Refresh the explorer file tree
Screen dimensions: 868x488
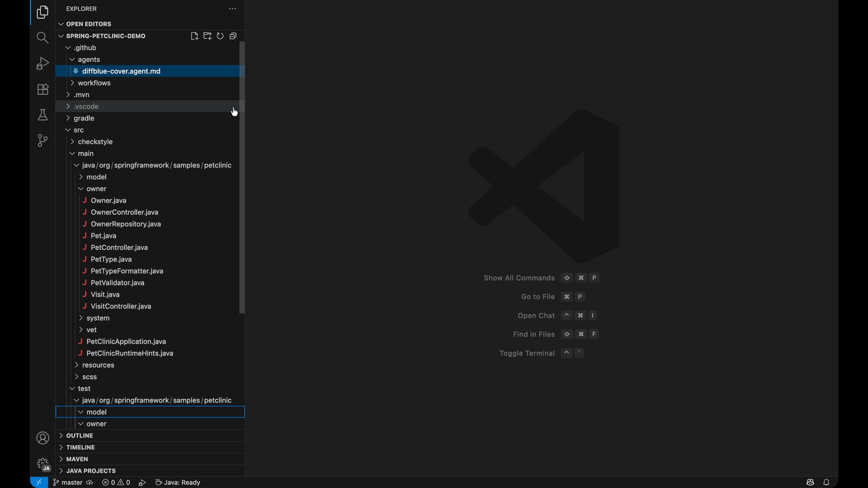pyautogui.click(x=220, y=36)
